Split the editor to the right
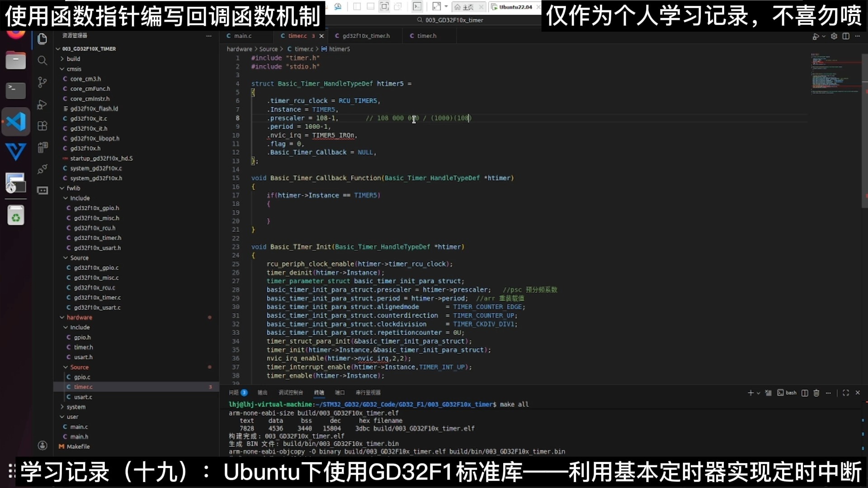The image size is (868, 488). pyautogui.click(x=846, y=36)
